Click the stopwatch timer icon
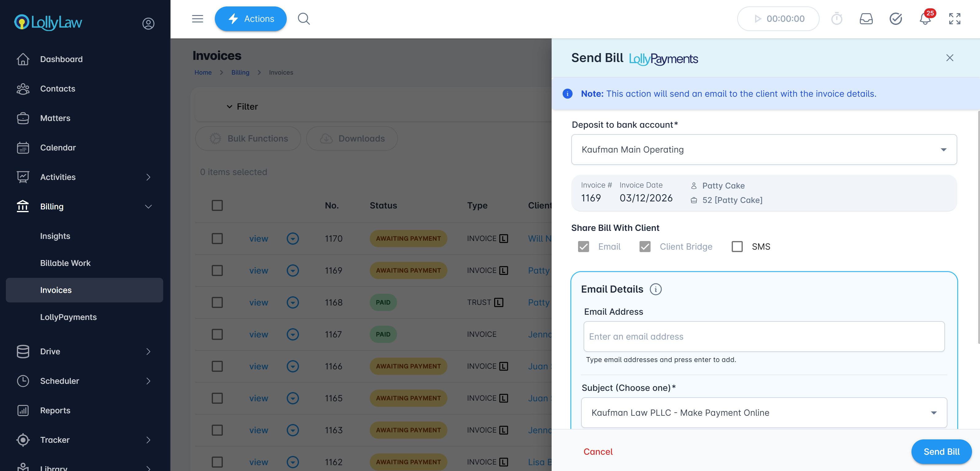980x471 pixels. tap(836, 19)
